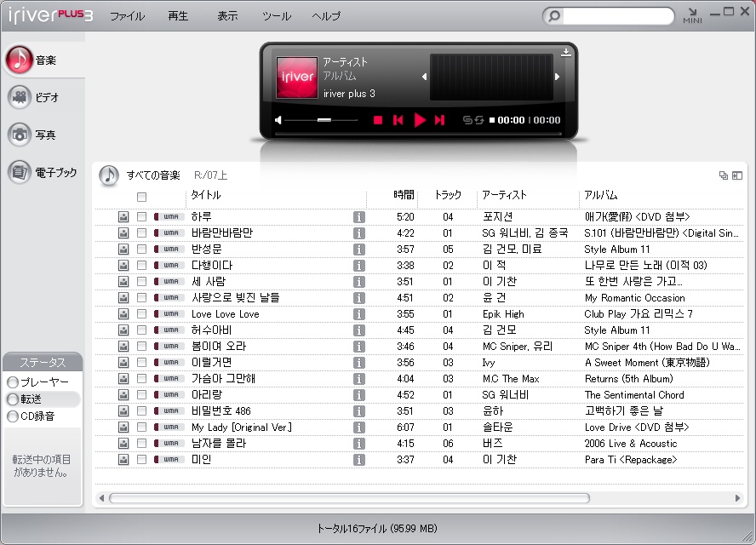Click the playback progress bar

417,135
